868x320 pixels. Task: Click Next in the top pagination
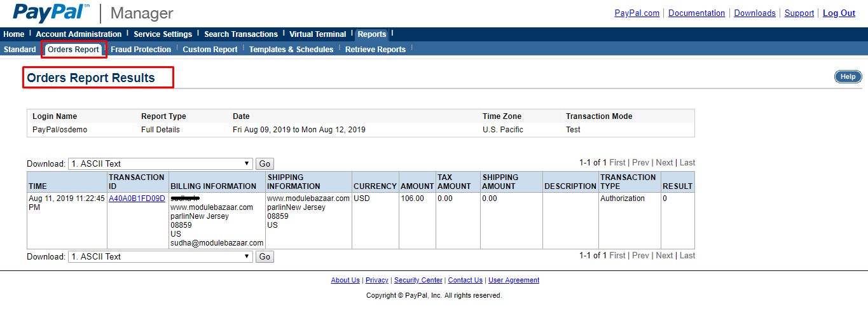point(665,163)
